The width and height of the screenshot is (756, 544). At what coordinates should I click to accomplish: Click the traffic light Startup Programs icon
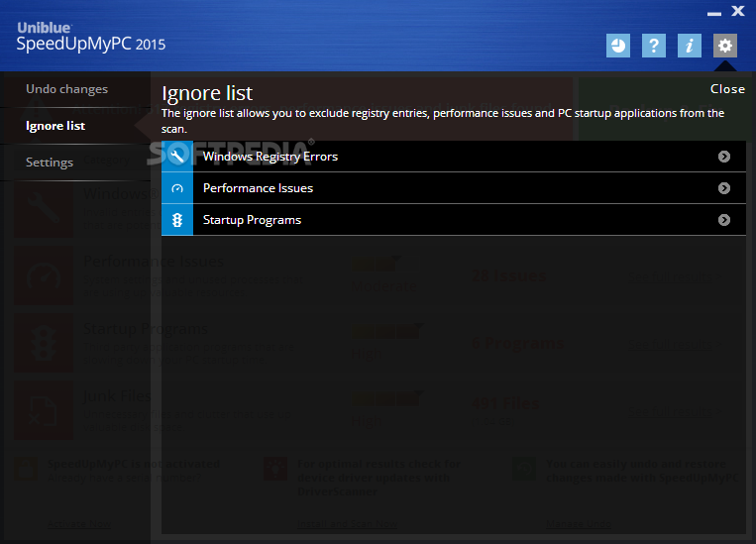click(x=177, y=220)
